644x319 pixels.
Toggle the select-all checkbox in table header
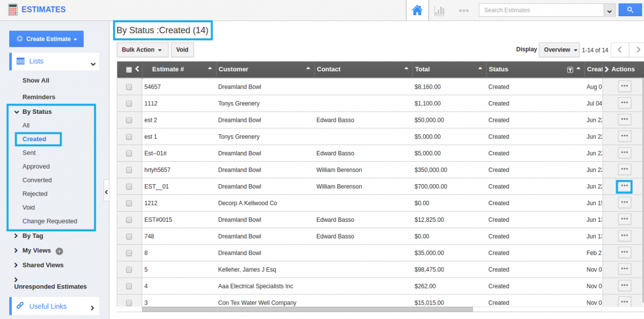click(129, 70)
